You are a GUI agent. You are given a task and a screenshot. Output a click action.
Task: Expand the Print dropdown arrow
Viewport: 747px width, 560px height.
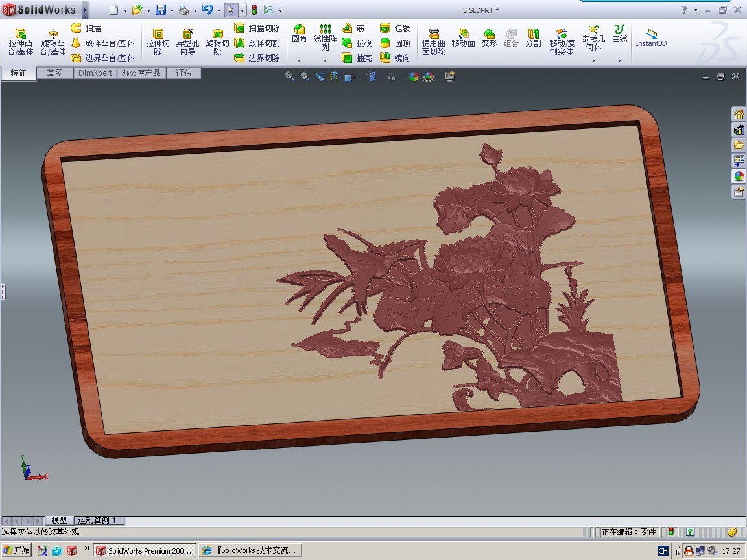[x=195, y=10]
